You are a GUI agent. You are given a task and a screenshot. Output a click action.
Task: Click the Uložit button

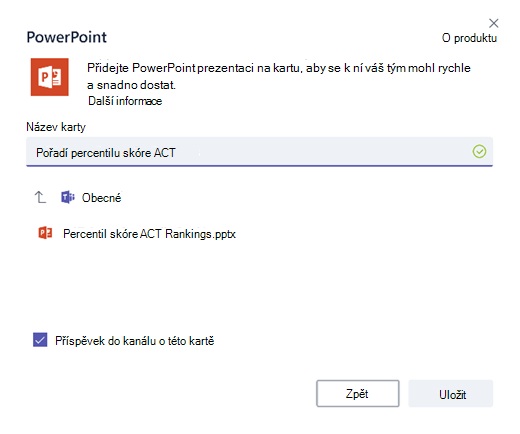tap(451, 393)
